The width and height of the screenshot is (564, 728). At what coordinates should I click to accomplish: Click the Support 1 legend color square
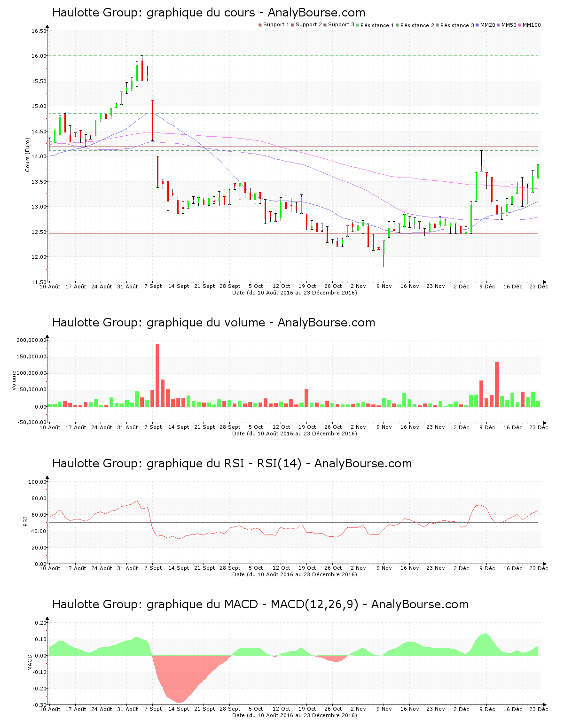(x=260, y=25)
